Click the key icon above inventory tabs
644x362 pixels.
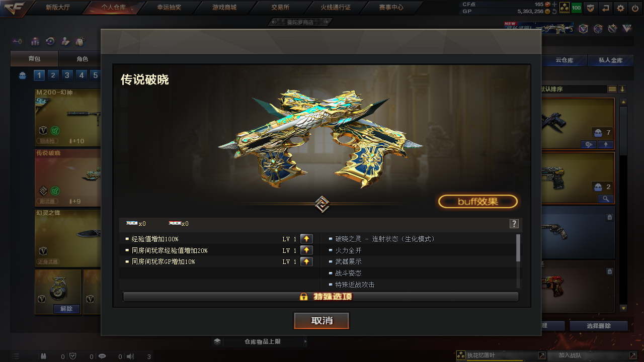pos(17,42)
